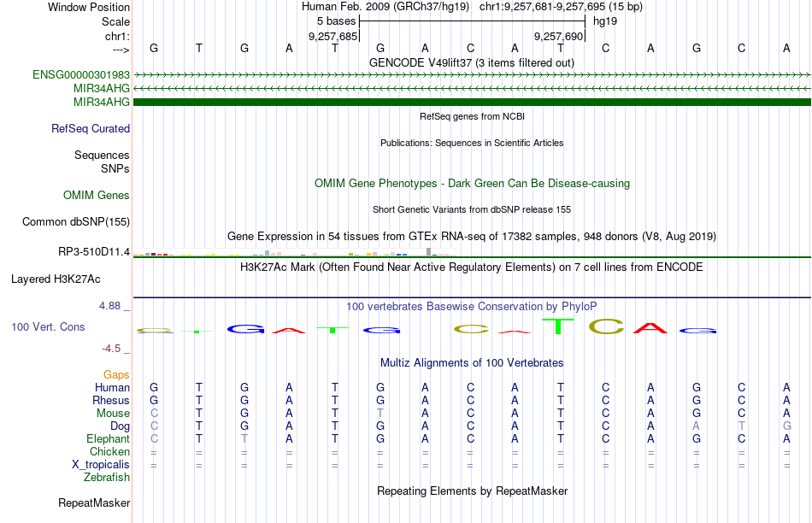This screenshot has width=812, height=523.
Task: Select the Elephant alignment row label
Action: click(x=109, y=438)
